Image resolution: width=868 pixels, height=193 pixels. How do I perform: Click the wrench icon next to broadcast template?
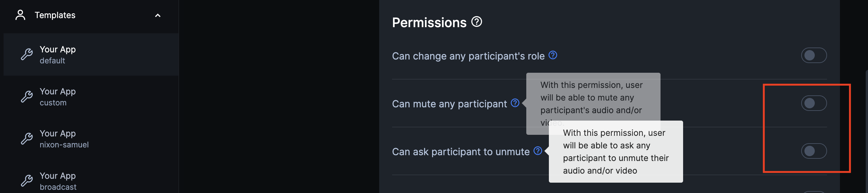click(x=26, y=180)
